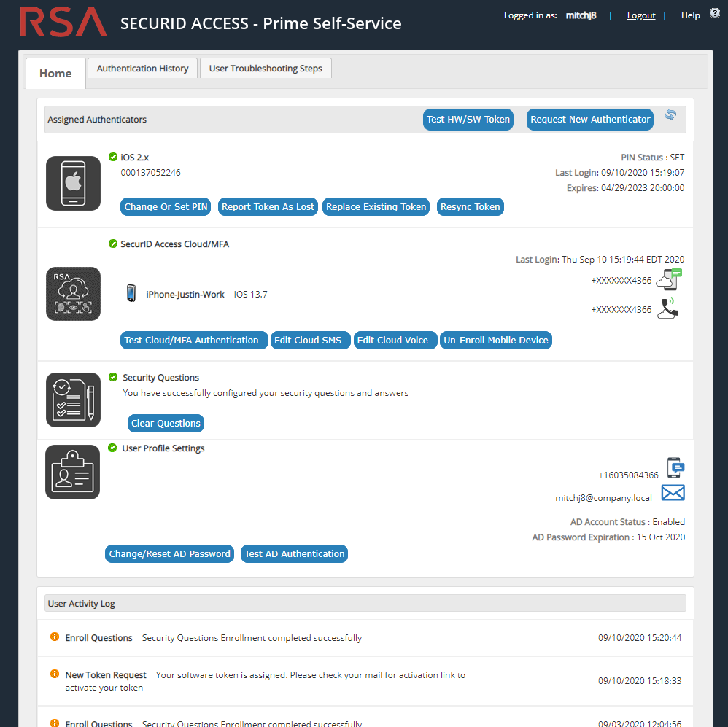Click Change Or Set PIN for the iOS token
This screenshot has height=727, width=728.
[x=166, y=206]
